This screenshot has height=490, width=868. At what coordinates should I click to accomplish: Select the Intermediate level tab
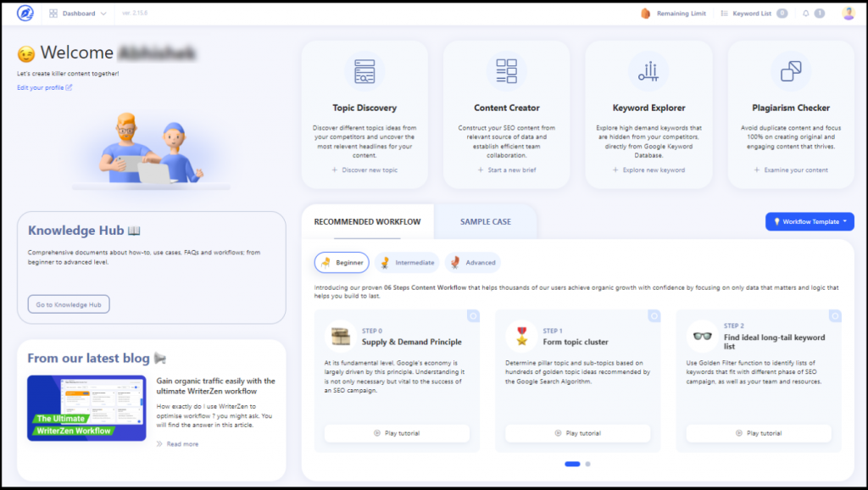[407, 263]
